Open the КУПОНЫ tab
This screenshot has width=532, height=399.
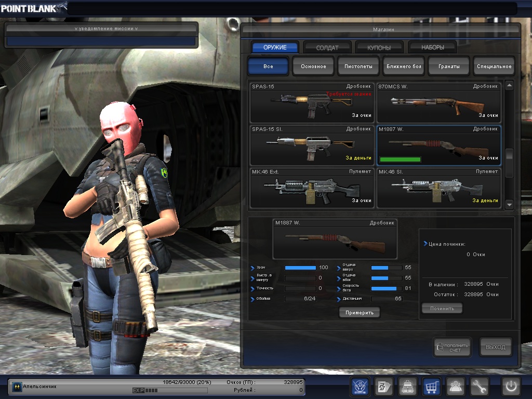point(380,47)
